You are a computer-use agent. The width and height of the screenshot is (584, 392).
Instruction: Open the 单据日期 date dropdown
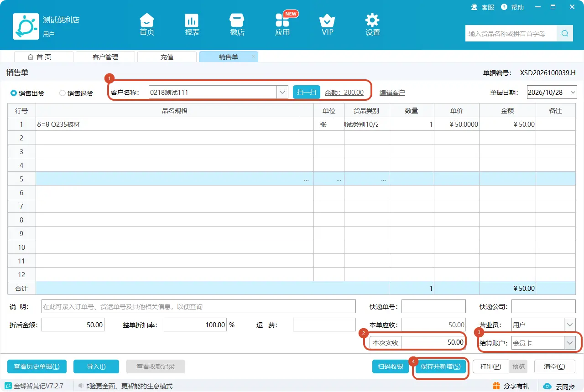point(573,92)
